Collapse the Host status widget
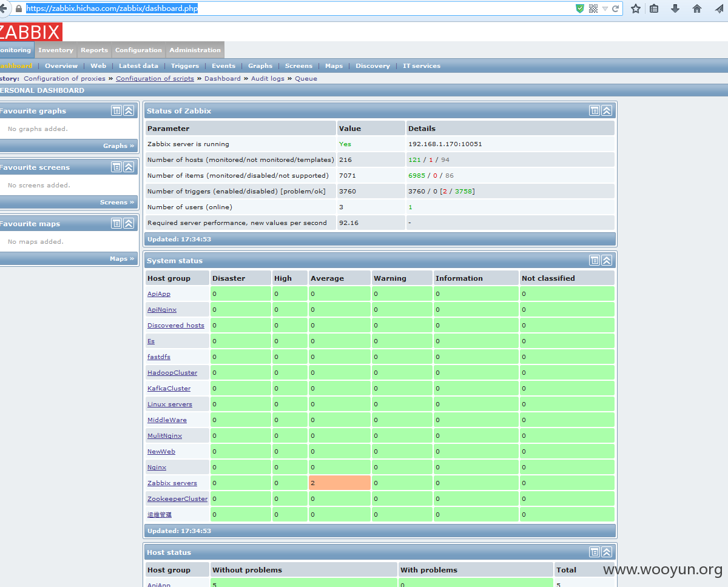This screenshot has height=587, width=728. [x=607, y=552]
